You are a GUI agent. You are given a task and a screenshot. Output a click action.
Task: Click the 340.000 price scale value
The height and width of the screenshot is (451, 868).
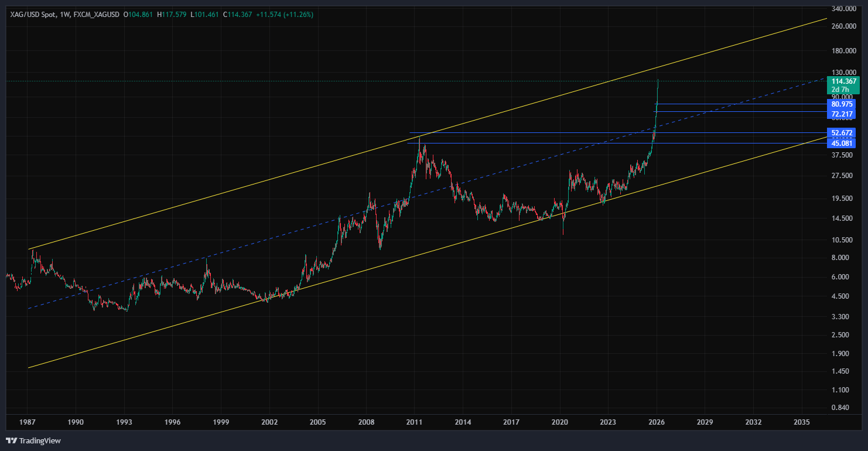click(844, 9)
